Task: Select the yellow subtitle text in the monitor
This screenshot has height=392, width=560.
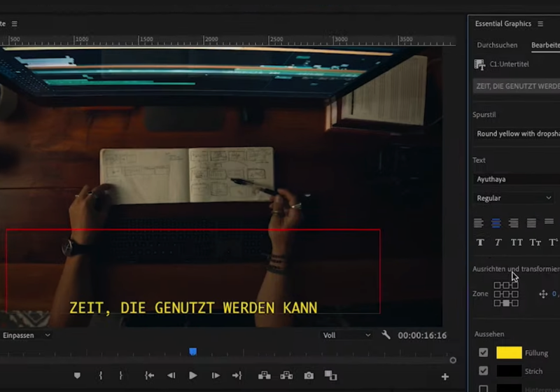Action: [x=193, y=308]
